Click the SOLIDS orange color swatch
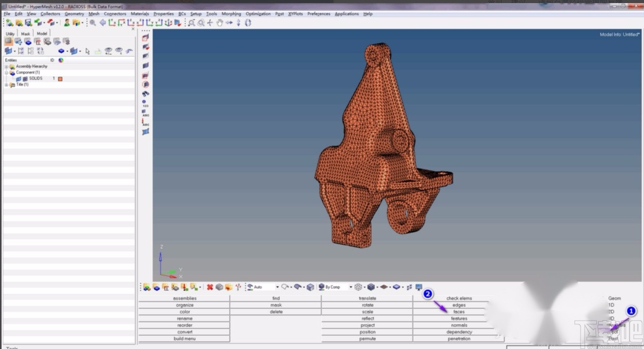 click(x=60, y=79)
